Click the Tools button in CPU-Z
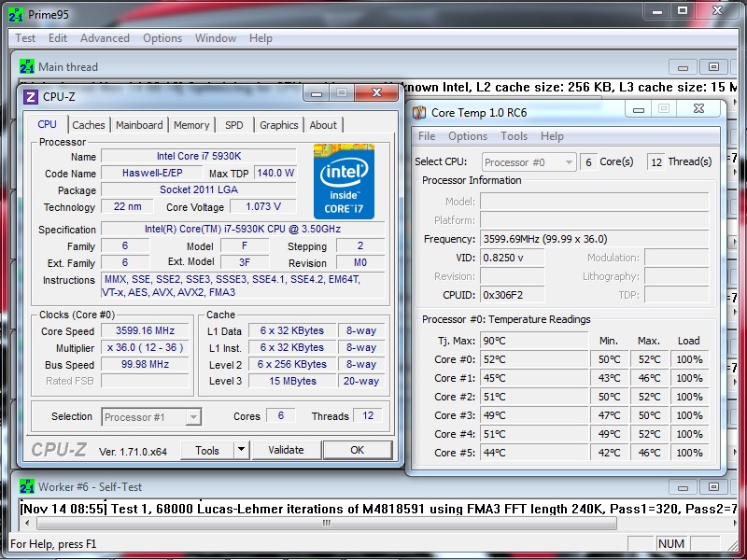This screenshot has height=560, width=747. coord(207,450)
